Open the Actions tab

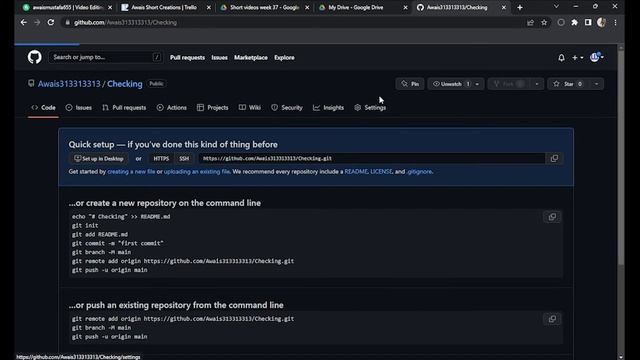(x=171, y=108)
